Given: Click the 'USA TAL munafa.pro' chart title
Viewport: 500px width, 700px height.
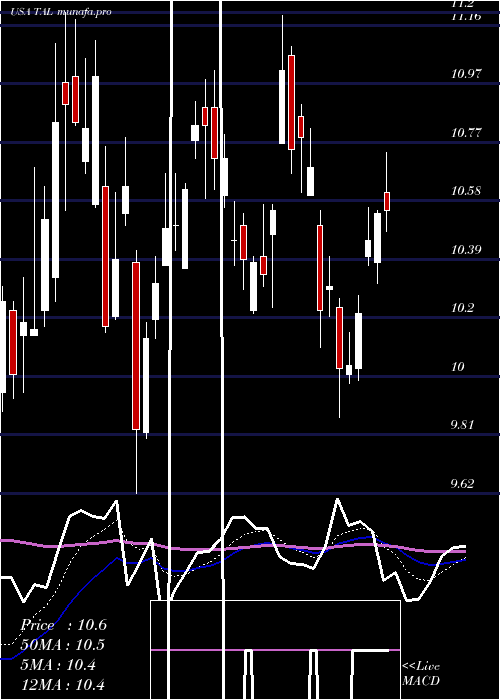Looking at the screenshot, I should (x=62, y=12).
